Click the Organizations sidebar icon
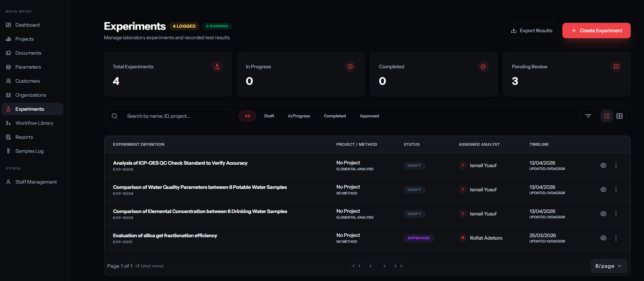Image resolution: width=644 pixels, height=281 pixels. pos(8,95)
